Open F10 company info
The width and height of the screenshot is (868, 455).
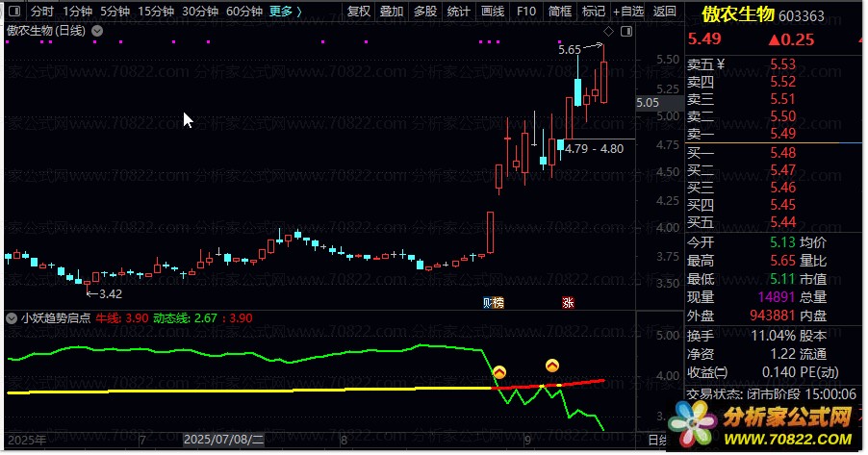(525, 12)
